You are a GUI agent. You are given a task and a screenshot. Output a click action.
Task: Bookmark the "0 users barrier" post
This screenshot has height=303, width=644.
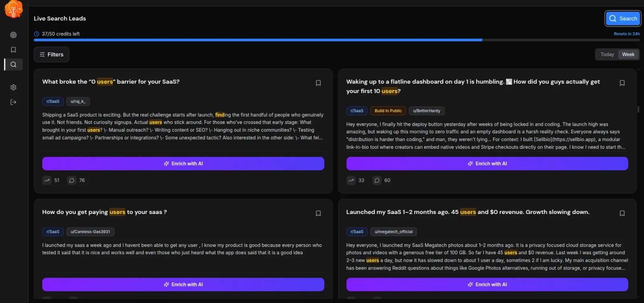[x=318, y=83]
